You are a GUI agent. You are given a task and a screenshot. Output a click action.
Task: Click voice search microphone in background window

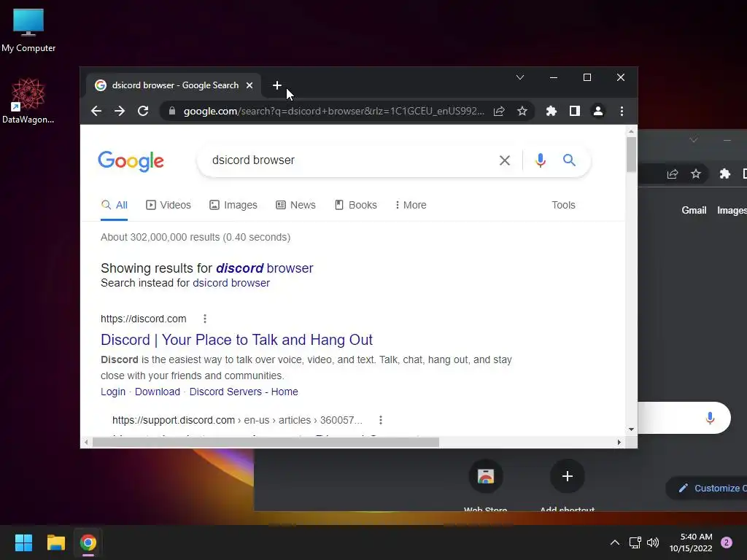(710, 418)
